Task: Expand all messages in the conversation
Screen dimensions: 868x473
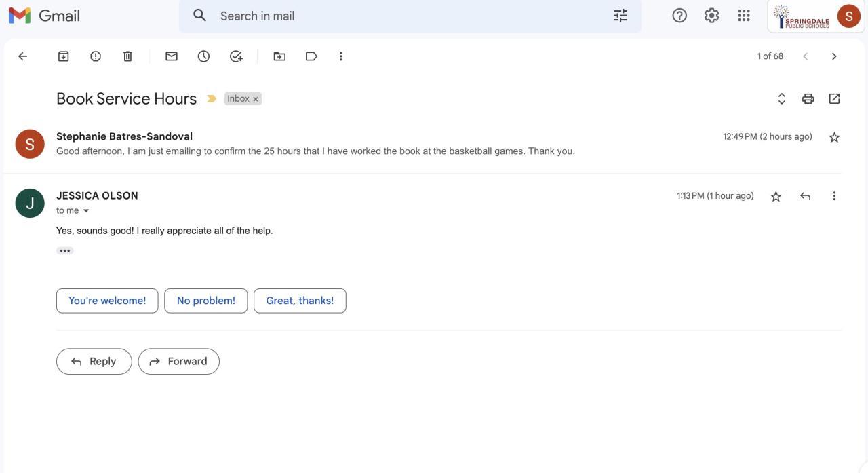Action: pyautogui.click(x=781, y=99)
